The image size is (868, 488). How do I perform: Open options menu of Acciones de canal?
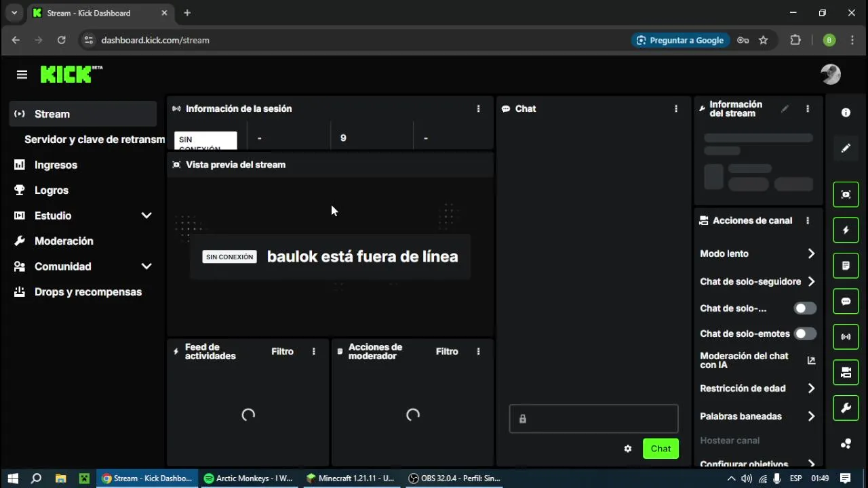tap(807, 220)
